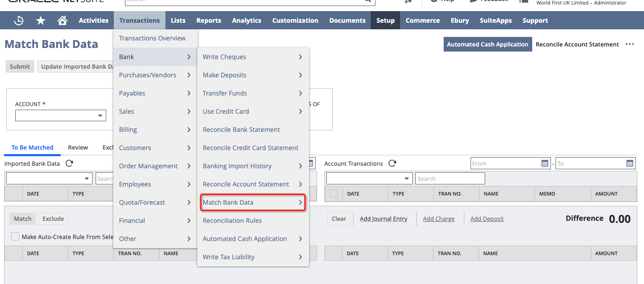Open the recent records history icon
This screenshot has width=644, height=284.
[19, 21]
